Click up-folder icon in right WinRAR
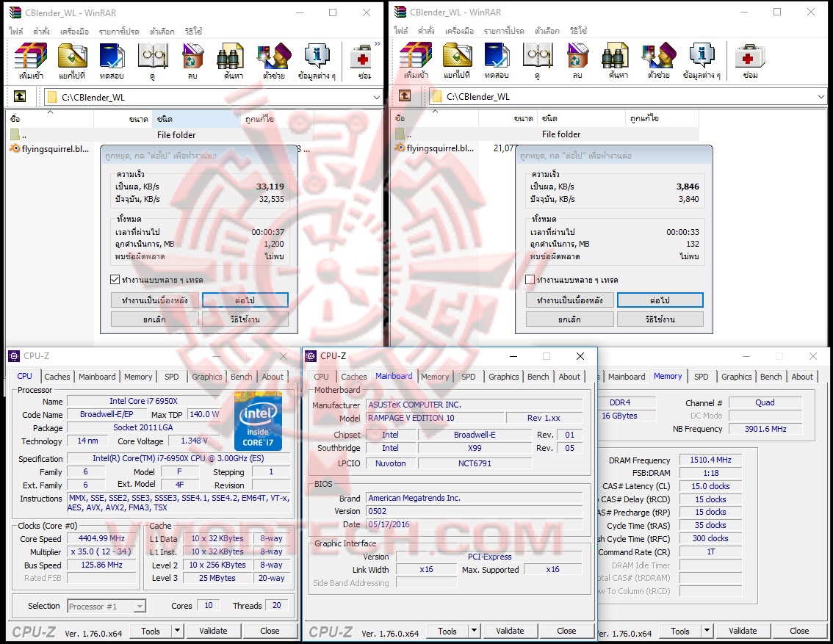This screenshot has width=833, height=644. pos(405,95)
